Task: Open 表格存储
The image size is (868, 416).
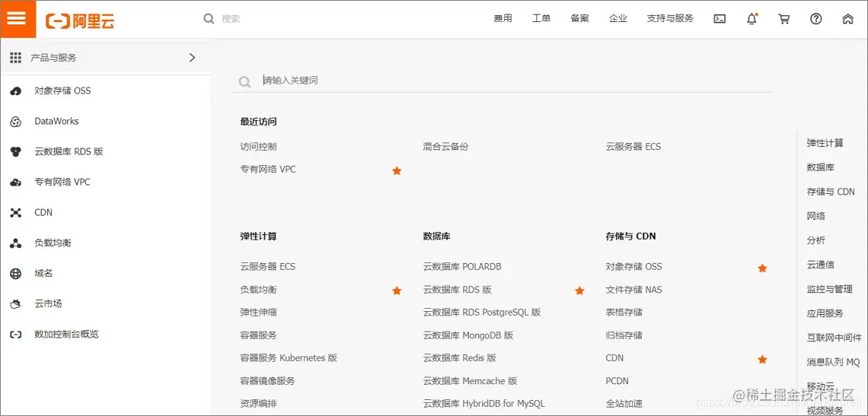Action: 624,312
